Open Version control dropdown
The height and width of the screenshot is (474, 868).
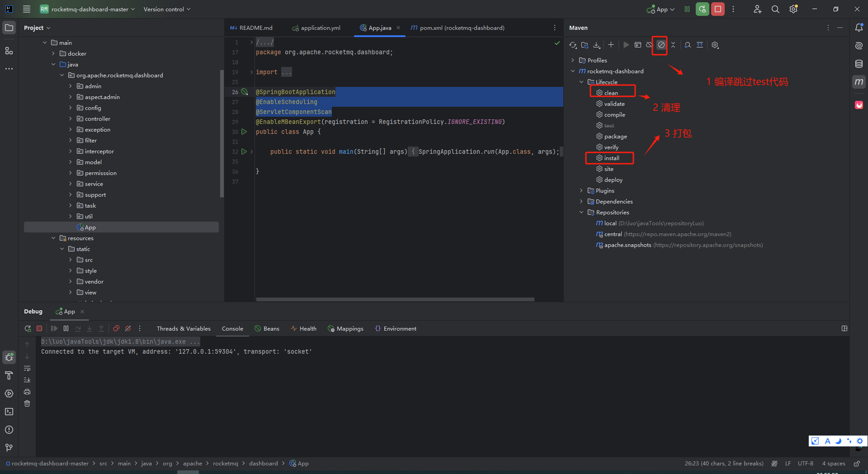(x=167, y=9)
